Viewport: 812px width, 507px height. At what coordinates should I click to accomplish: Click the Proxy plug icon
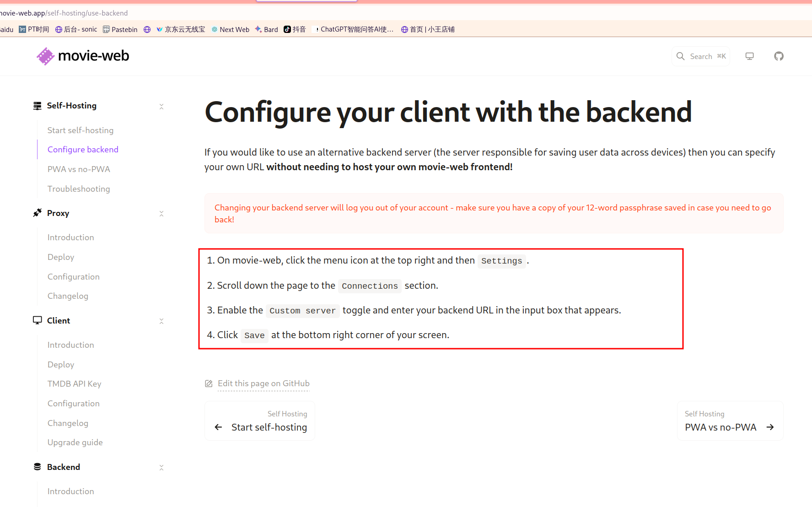click(x=38, y=213)
